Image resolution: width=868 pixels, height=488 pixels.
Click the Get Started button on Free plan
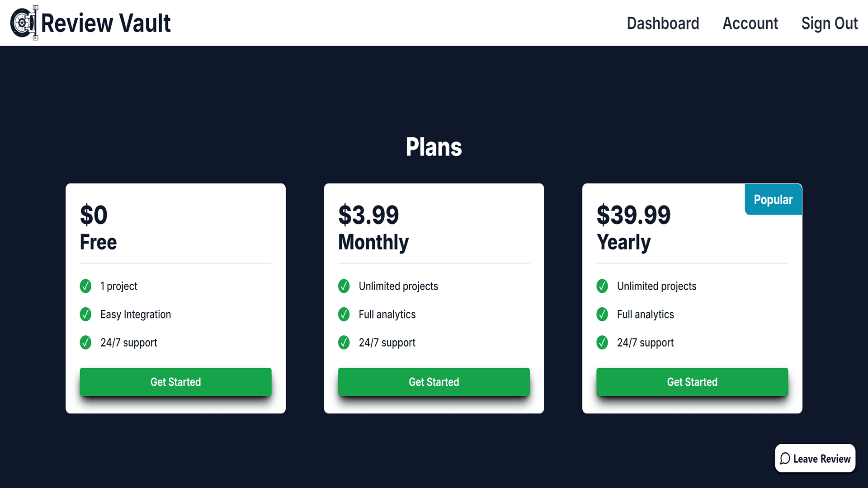(175, 382)
